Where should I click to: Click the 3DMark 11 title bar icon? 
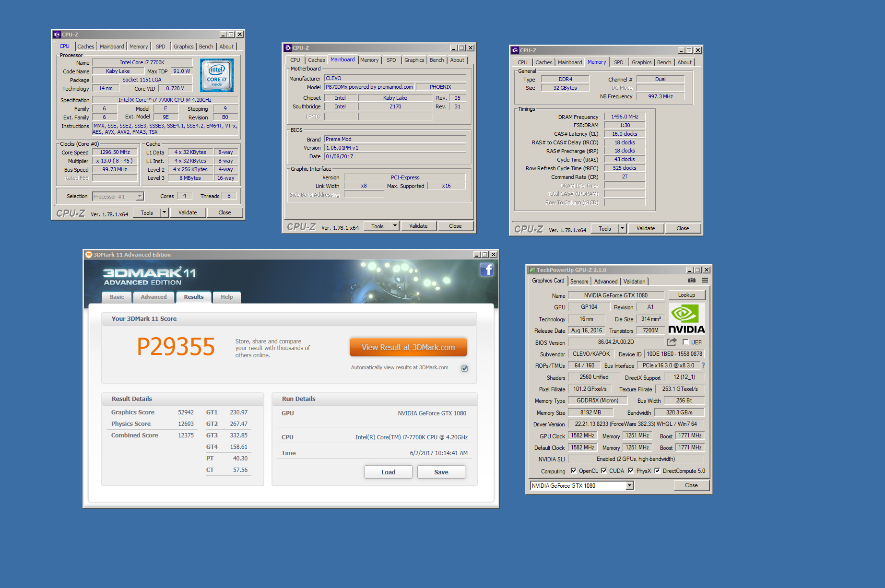pyautogui.click(x=88, y=255)
